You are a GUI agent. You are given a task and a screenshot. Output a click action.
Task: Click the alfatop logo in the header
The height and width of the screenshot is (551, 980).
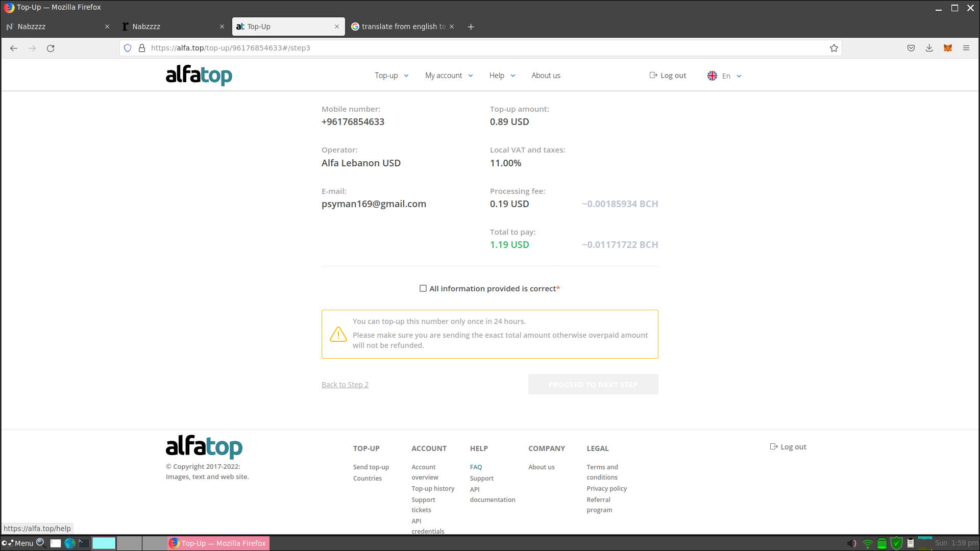pos(199,75)
